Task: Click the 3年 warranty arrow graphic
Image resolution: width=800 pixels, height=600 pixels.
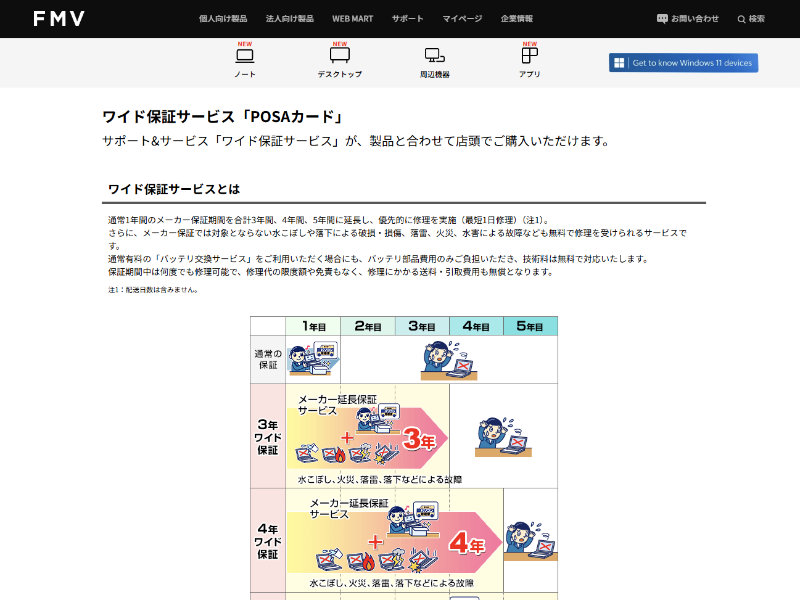Action: [x=418, y=438]
